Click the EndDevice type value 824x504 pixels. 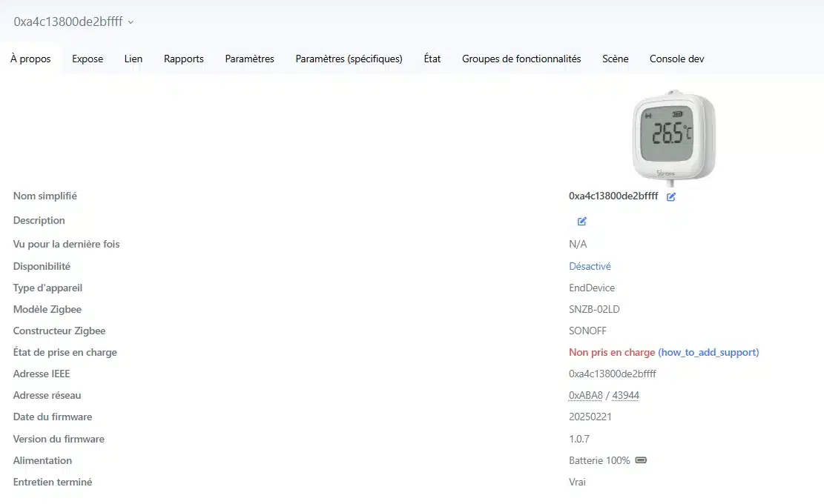592,288
